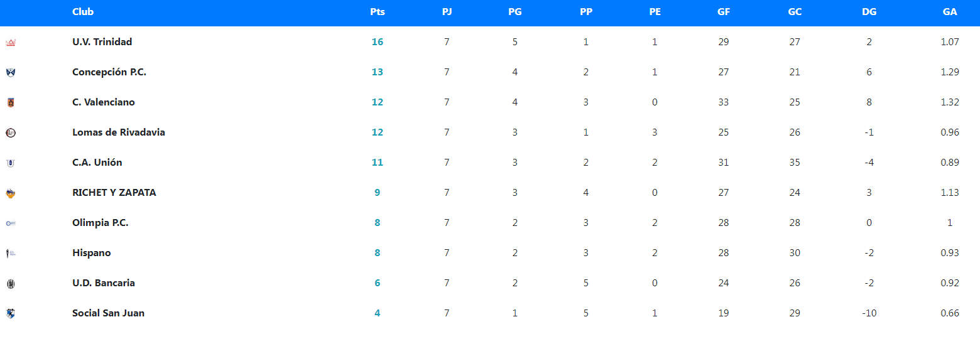The image size is (980, 339).
Task: Click the GA column header
Action: [950, 12]
